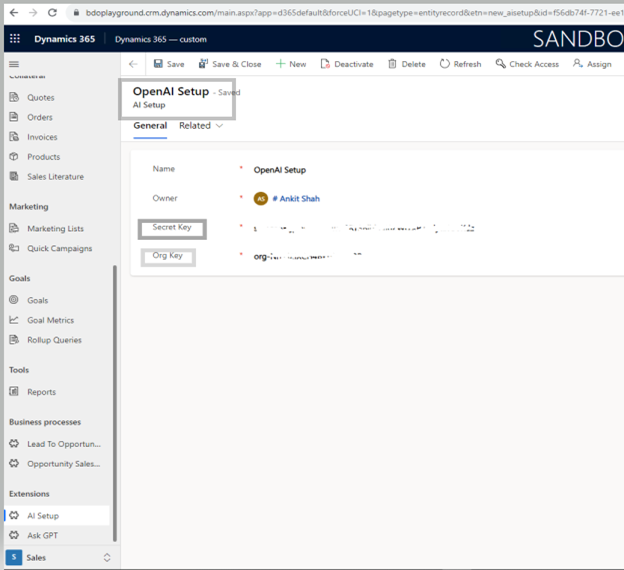Click the Org Key value field
This screenshot has width=624, height=570.
click(x=308, y=256)
